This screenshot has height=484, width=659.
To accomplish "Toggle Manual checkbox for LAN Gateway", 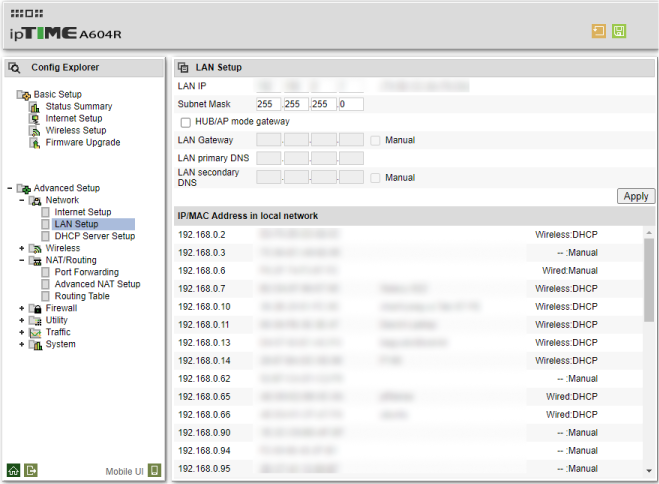I will 375,140.
